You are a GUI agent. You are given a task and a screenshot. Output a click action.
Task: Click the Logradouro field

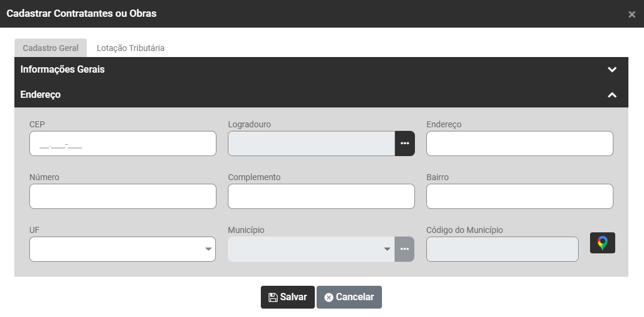point(311,143)
